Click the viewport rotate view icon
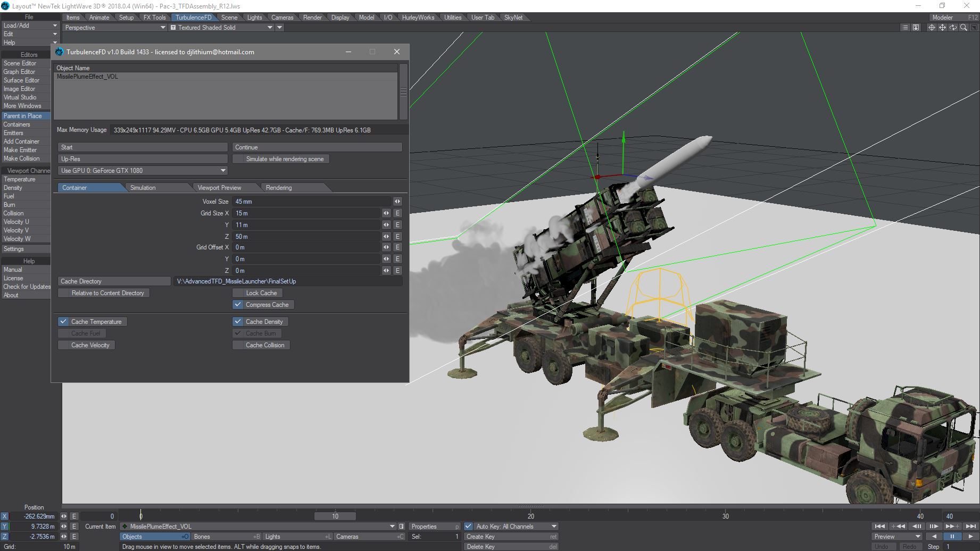 [953, 28]
